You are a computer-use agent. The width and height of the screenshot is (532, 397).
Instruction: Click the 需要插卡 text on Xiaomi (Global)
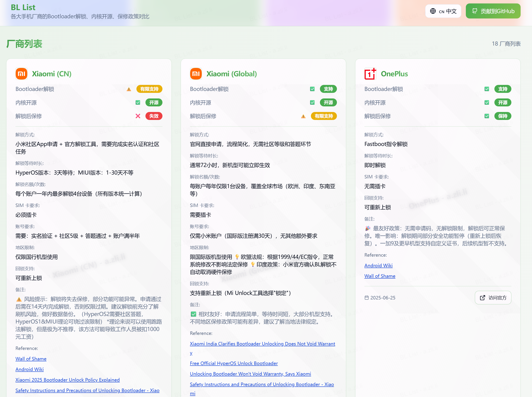pyautogui.click(x=200, y=215)
